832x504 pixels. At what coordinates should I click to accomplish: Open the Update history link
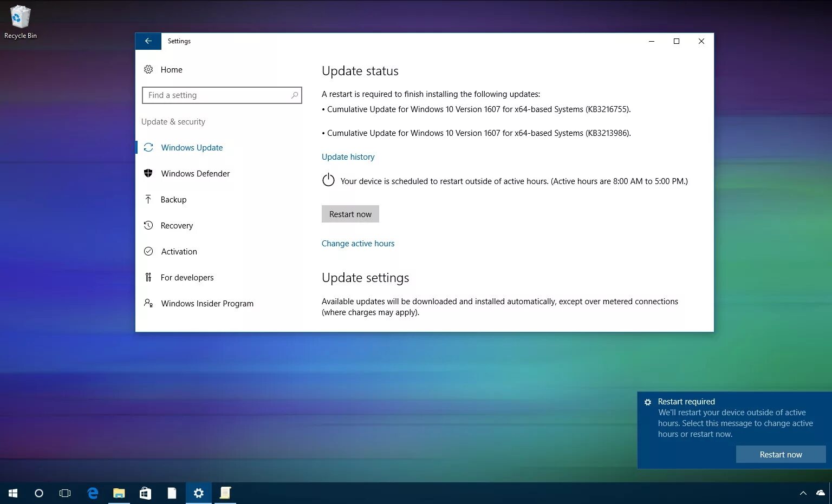(x=348, y=156)
